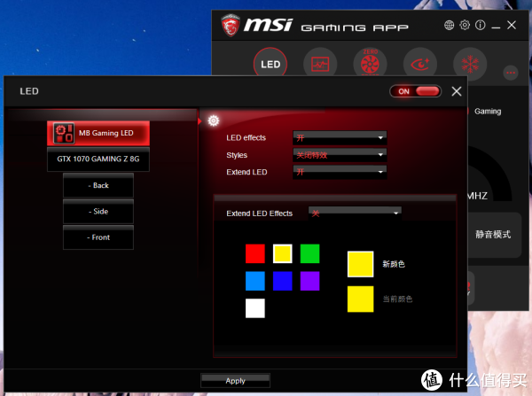
Task: Select the Back LED zone
Action: (x=98, y=185)
